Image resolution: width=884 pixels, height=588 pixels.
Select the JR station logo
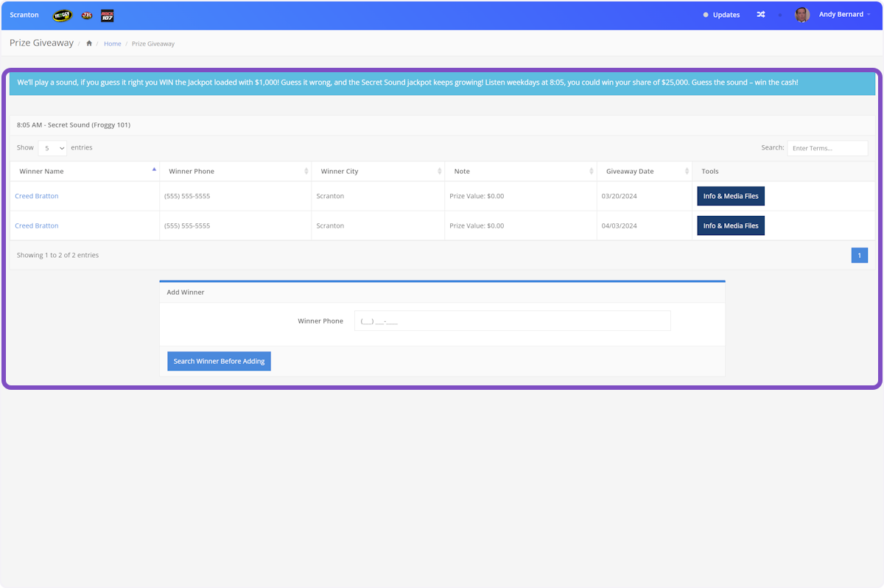click(x=86, y=15)
